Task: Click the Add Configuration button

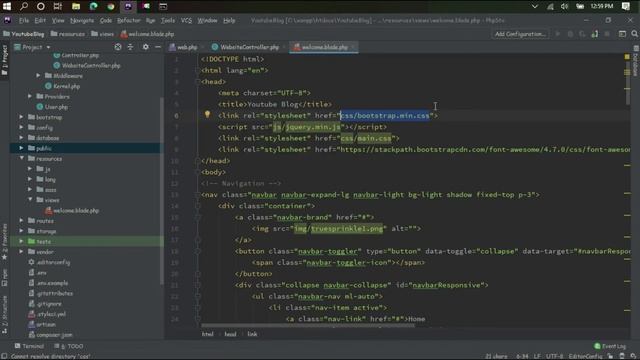Action: pos(520,34)
